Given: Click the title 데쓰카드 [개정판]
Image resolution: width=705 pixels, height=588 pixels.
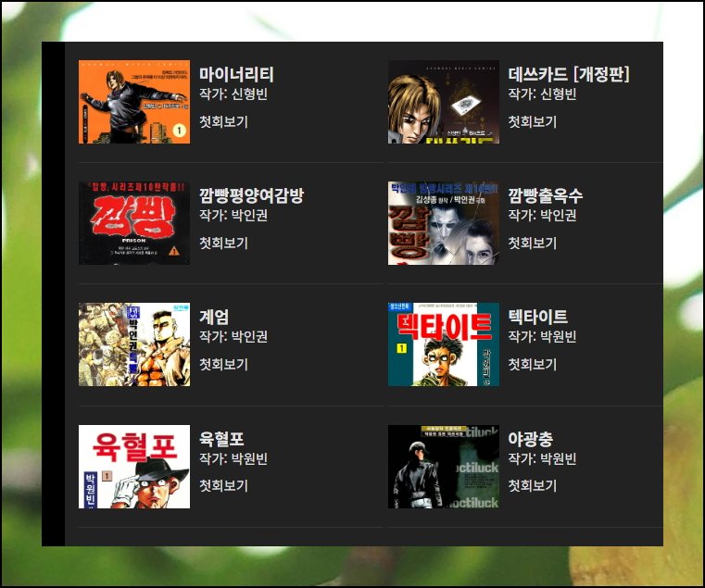Looking at the screenshot, I should tap(569, 75).
